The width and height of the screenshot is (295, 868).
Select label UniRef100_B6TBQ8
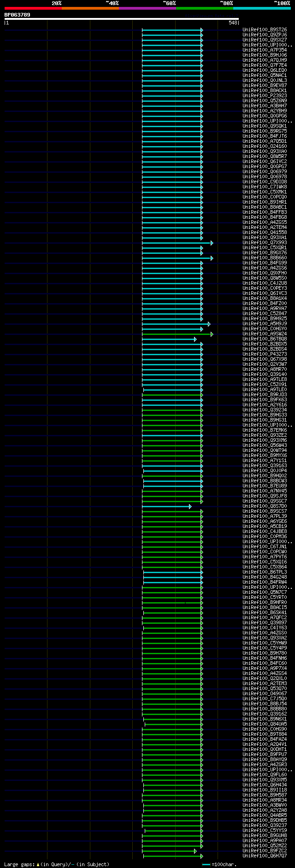coord(265,339)
